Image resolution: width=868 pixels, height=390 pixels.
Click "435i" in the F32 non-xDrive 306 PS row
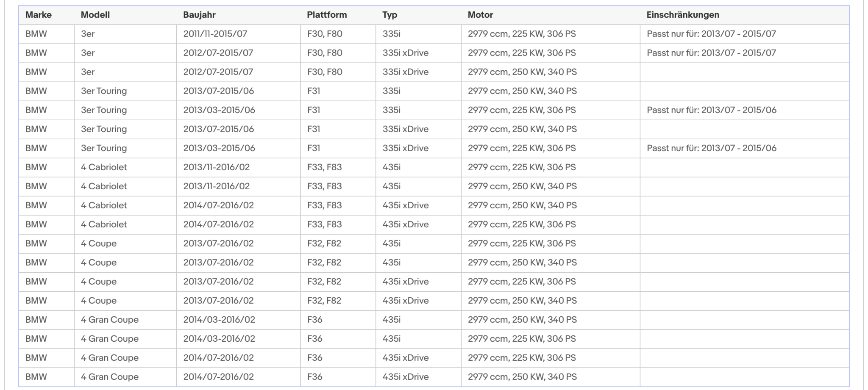tap(392, 243)
